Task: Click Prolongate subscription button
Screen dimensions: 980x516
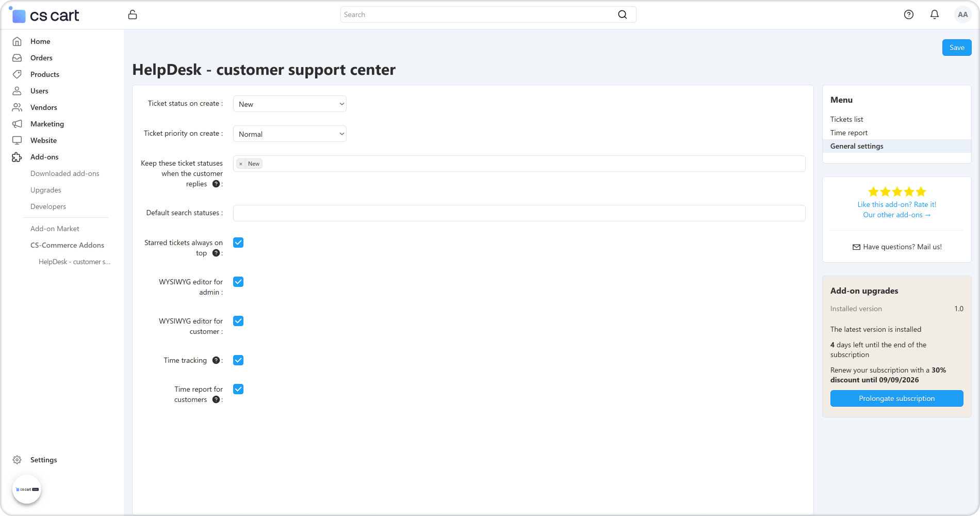Action: point(897,398)
